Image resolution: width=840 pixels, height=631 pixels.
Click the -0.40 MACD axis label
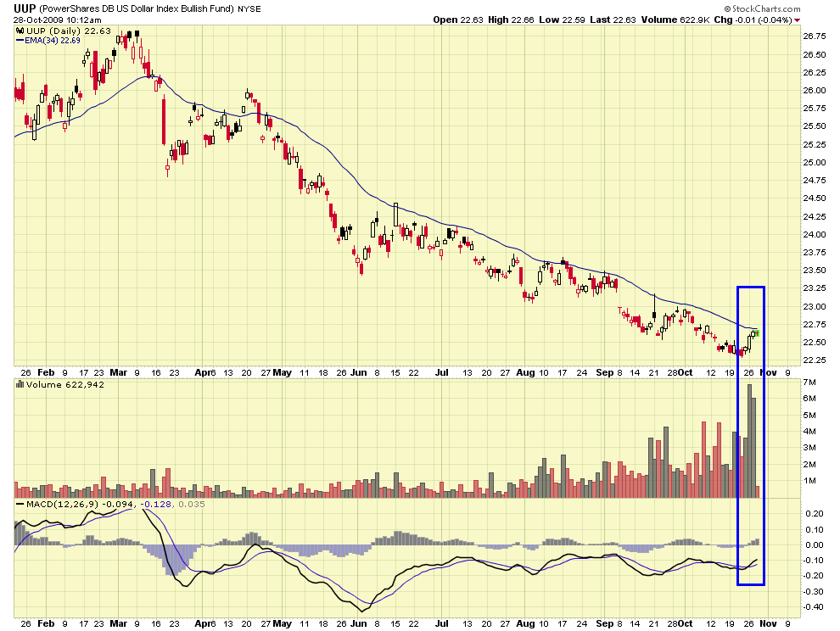click(x=813, y=607)
